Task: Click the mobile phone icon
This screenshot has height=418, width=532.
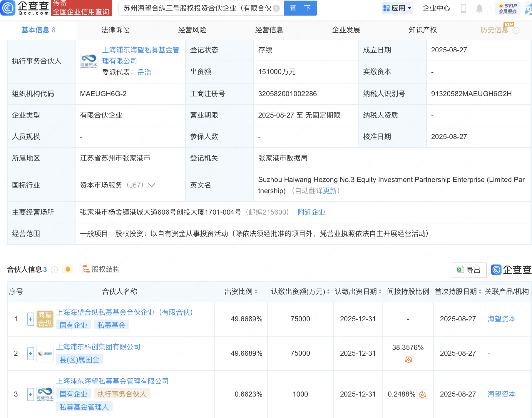Action: [x=464, y=8]
